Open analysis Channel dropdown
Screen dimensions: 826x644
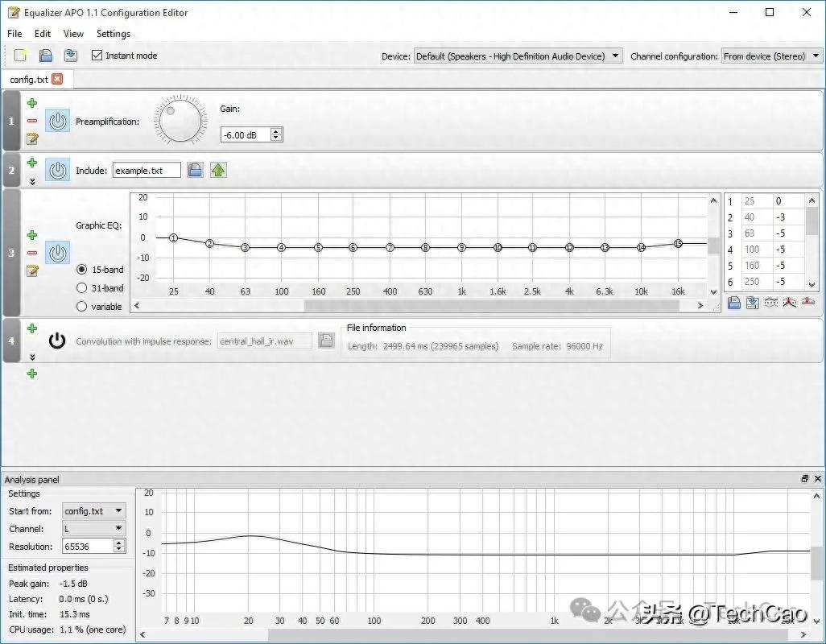93,529
